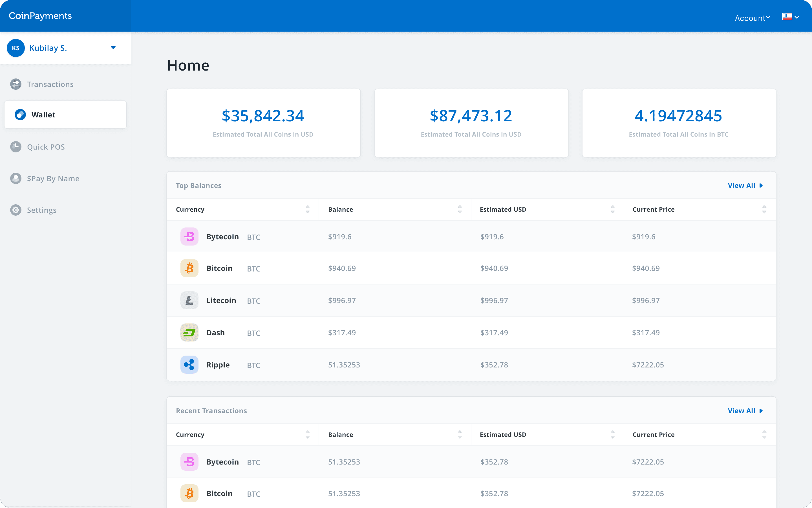Click the Dash coin icon
The width and height of the screenshot is (812, 508).
[189, 333]
